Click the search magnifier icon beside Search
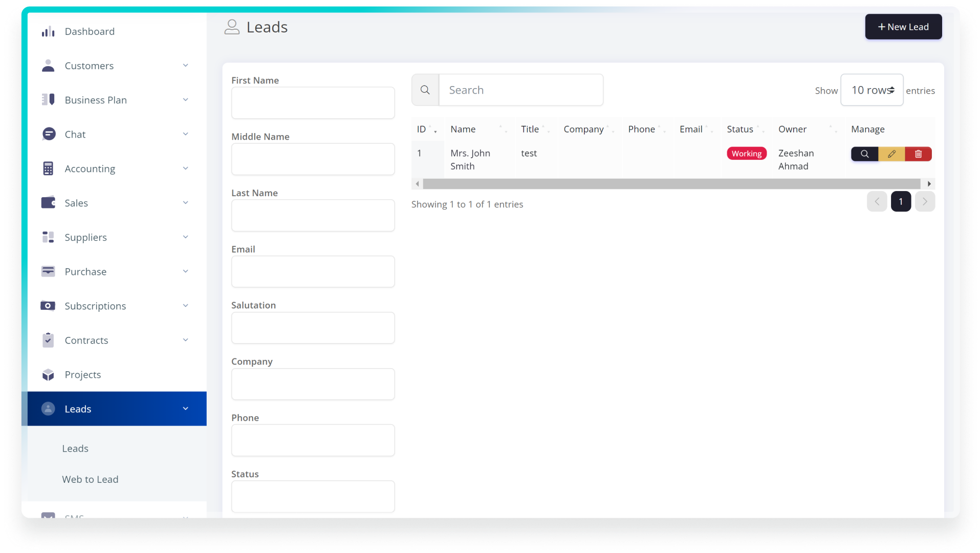980x553 pixels. coord(425,90)
